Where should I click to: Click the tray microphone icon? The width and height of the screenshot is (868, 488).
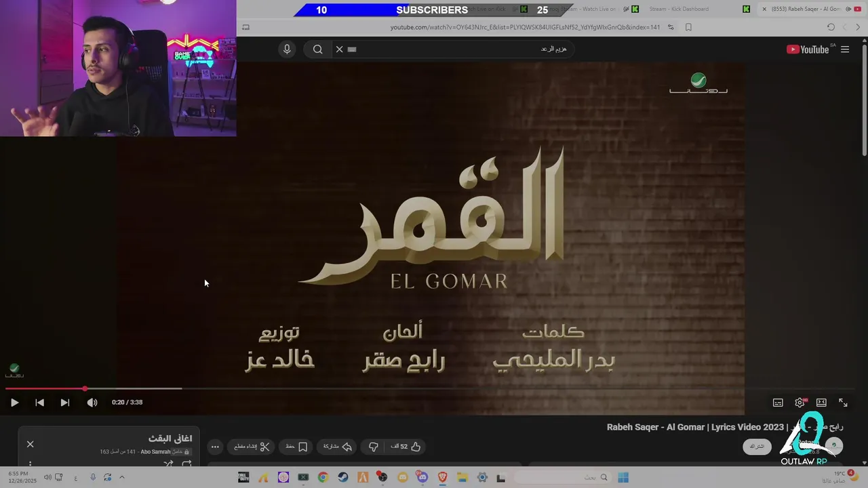(x=93, y=477)
